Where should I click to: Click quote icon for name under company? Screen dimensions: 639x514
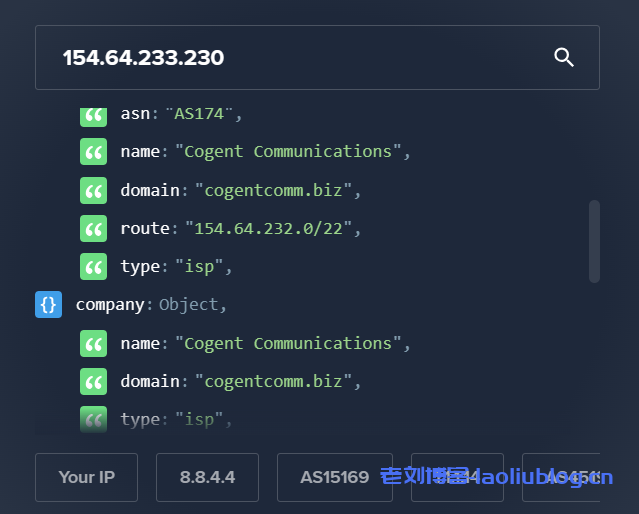pos(93,344)
